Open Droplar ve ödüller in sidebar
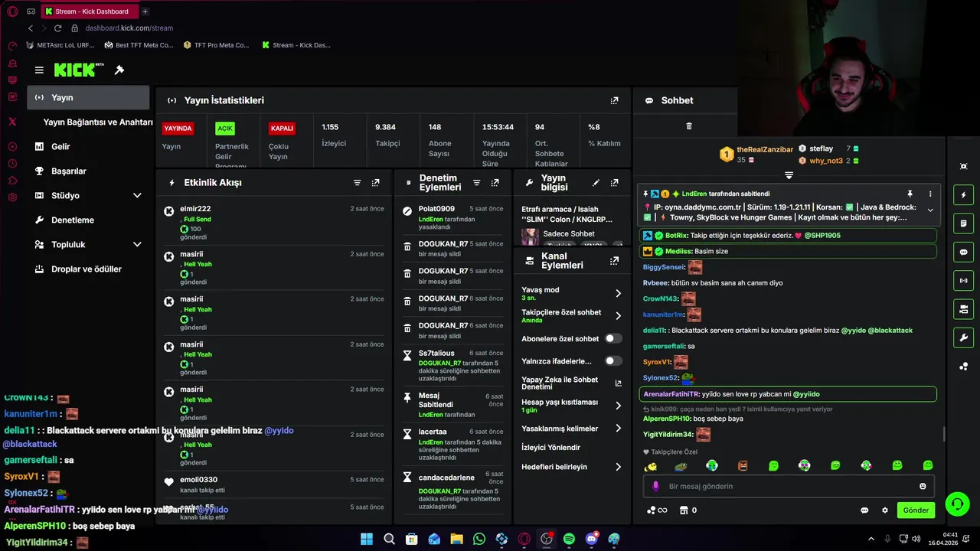980x551 pixels. coord(88,269)
